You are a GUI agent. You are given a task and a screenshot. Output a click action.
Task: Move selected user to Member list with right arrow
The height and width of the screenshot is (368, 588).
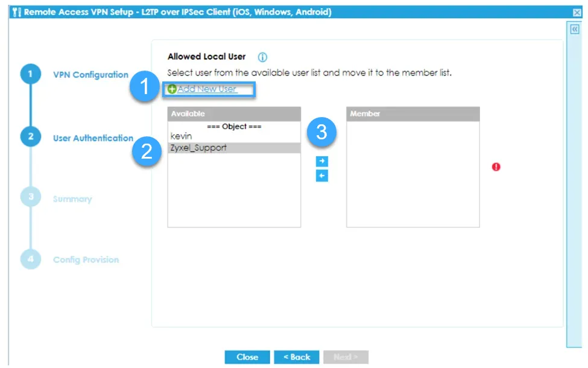(x=322, y=162)
